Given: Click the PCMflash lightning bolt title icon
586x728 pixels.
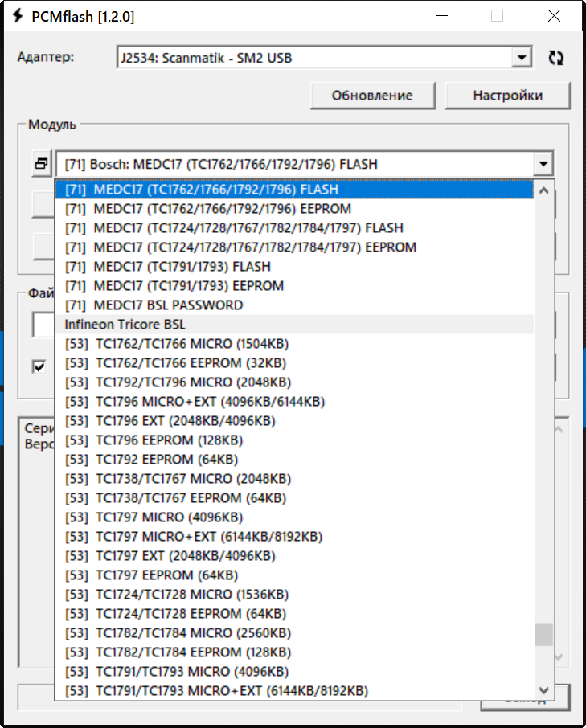Looking at the screenshot, I should [16, 17].
